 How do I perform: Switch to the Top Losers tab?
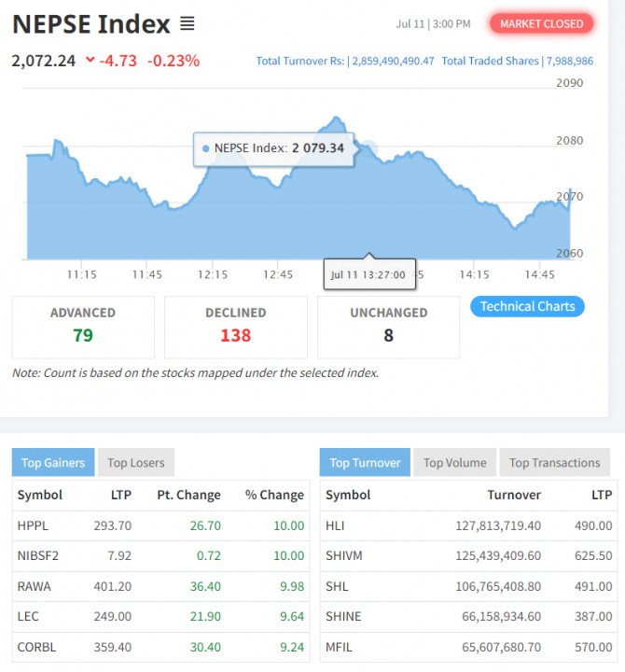(x=136, y=462)
